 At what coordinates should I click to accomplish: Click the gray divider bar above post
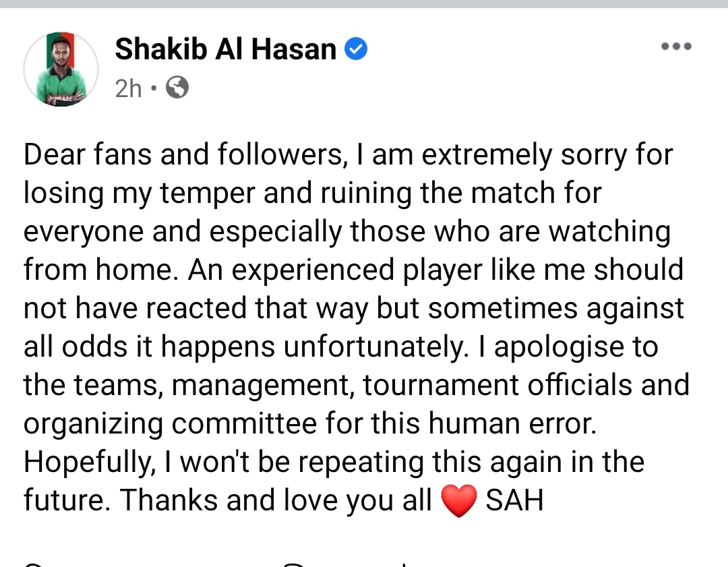364,4
